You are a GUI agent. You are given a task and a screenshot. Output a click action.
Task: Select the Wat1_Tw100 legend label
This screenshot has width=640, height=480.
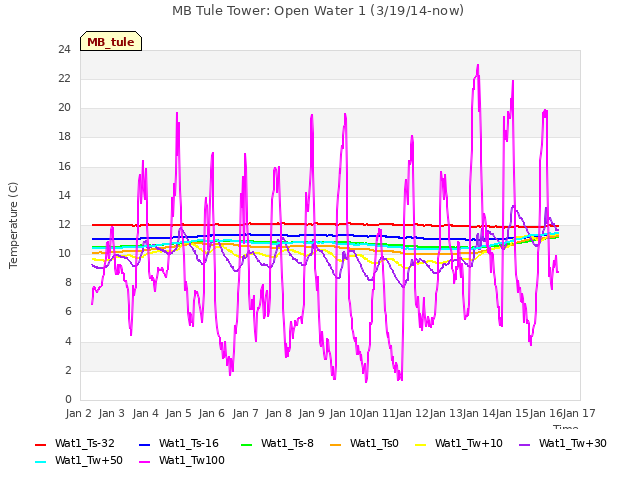191,460
